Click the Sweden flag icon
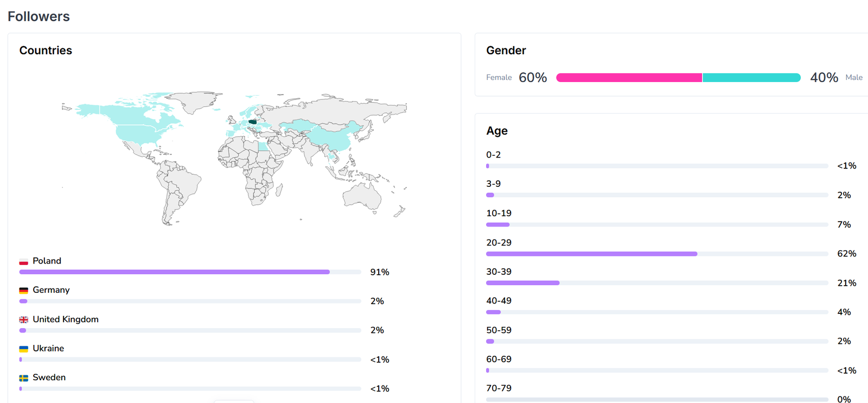Screen dimensions: 868x403 (x=23, y=378)
